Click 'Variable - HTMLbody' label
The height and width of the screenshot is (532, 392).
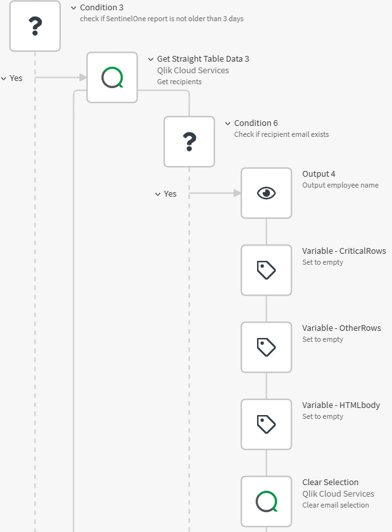[341, 405]
